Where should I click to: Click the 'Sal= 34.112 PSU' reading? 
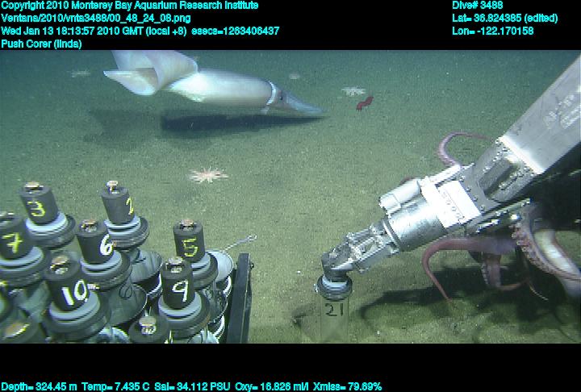[192, 387]
